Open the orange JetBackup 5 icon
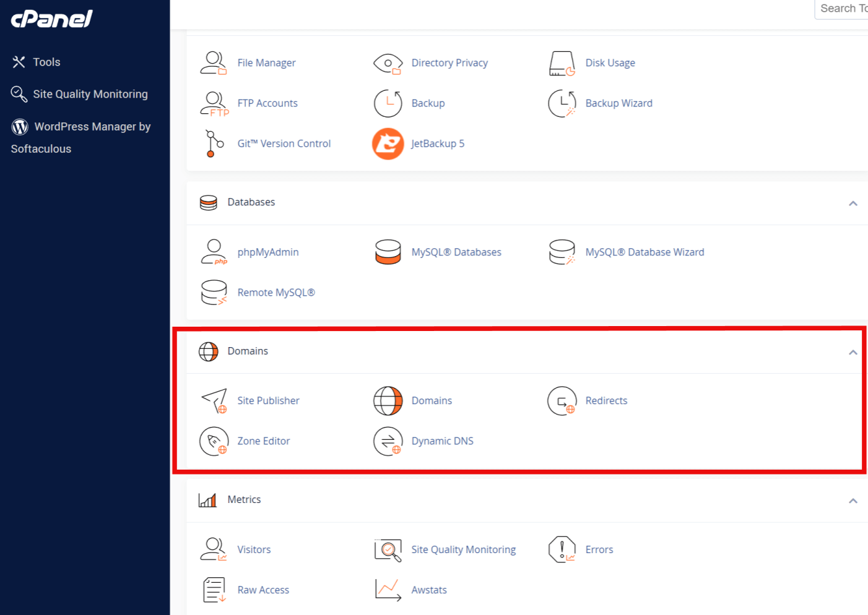 coord(388,144)
